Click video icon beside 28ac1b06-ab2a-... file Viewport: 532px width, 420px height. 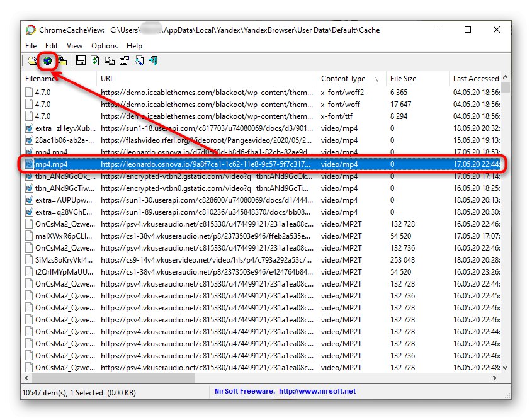(29, 140)
